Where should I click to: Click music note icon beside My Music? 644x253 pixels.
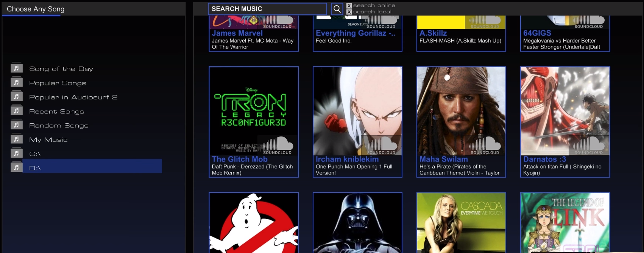pos(16,139)
